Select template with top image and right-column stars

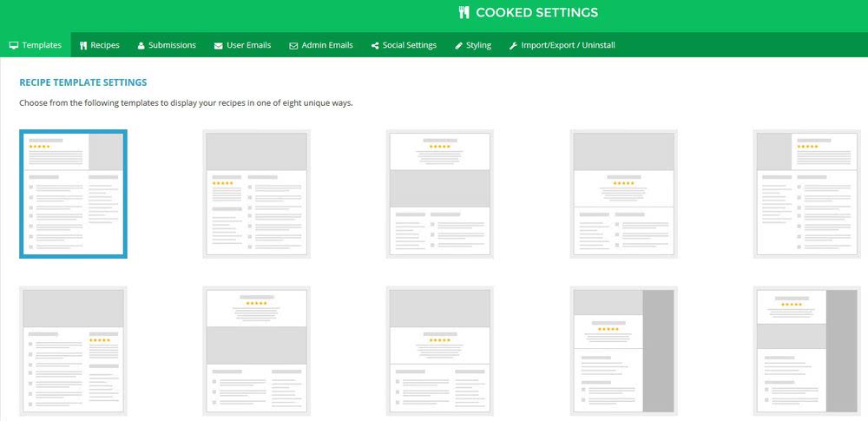point(74,351)
